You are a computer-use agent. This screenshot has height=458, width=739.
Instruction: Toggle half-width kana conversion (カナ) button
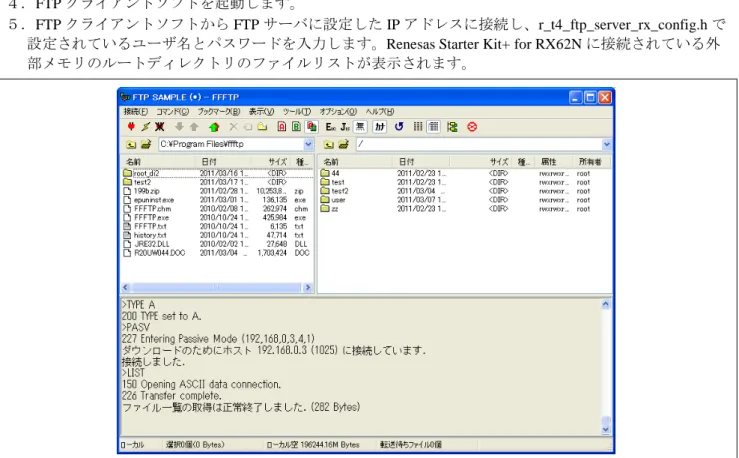[x=379, y=127]
